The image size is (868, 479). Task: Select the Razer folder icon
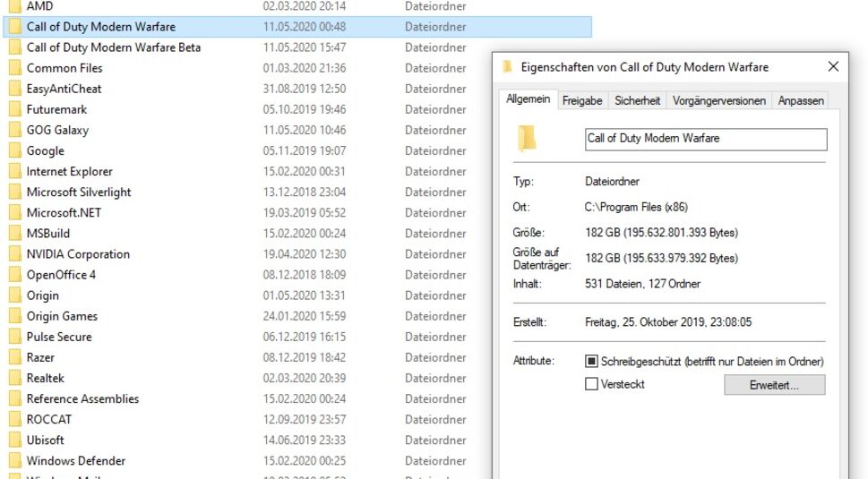14,357
